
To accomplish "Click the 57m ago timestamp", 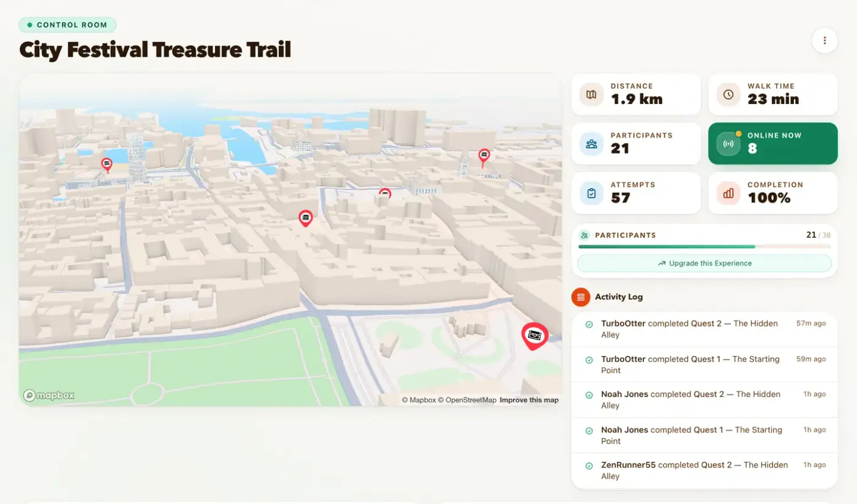I will 811,323.
